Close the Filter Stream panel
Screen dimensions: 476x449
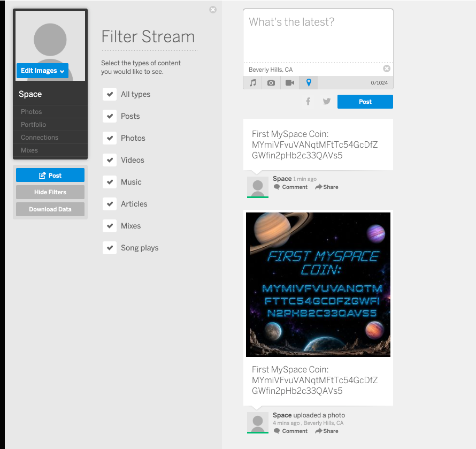(213, 10)
